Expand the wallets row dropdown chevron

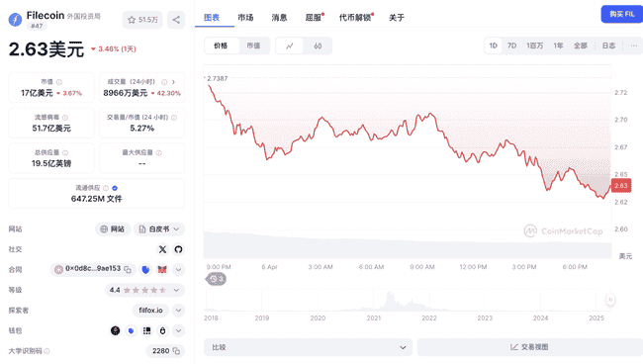[x=178, y=330]
